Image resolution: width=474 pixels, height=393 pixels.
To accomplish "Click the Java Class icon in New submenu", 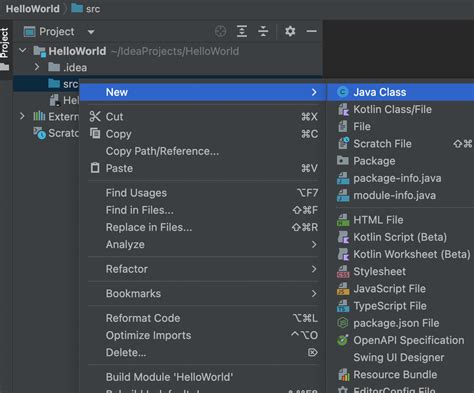I will [342, 92].
